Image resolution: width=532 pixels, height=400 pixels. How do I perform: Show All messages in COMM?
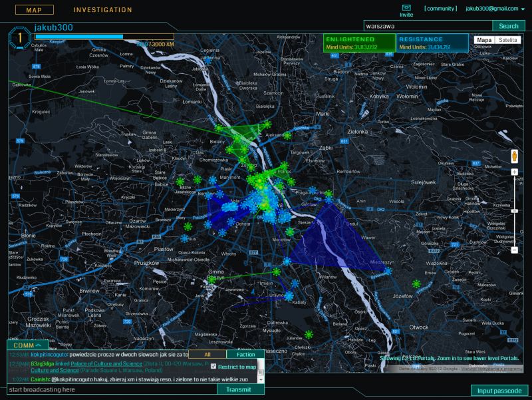coord(207,355)
